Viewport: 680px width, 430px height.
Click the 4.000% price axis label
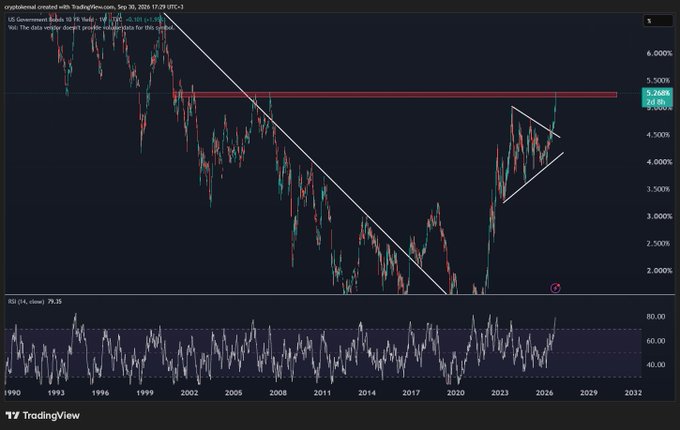point(659,162)
